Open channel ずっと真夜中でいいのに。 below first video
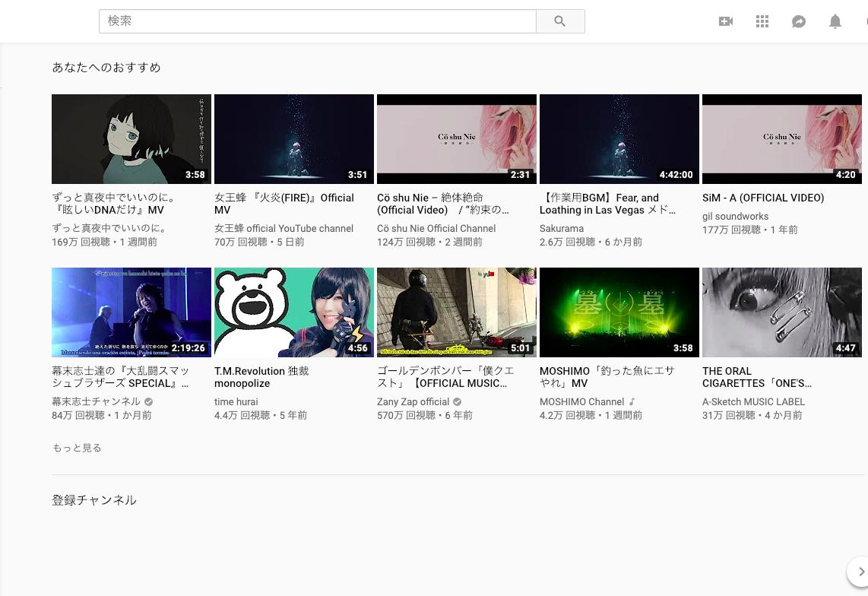This screenshot has width=868, height=596. tap(109, 228)
